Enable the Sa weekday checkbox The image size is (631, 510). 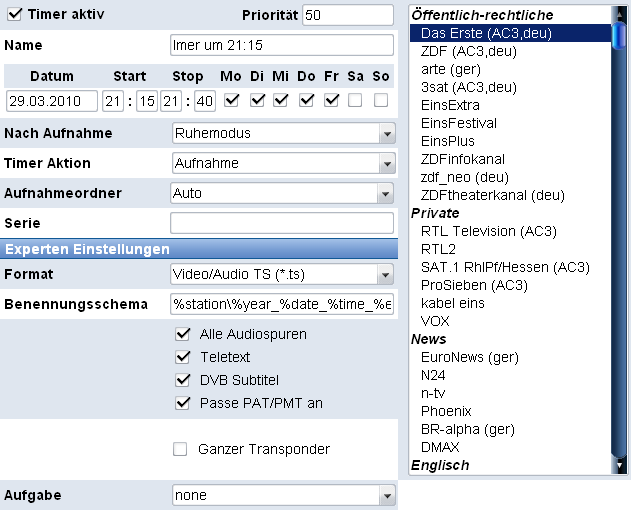[x=355, y=100]
